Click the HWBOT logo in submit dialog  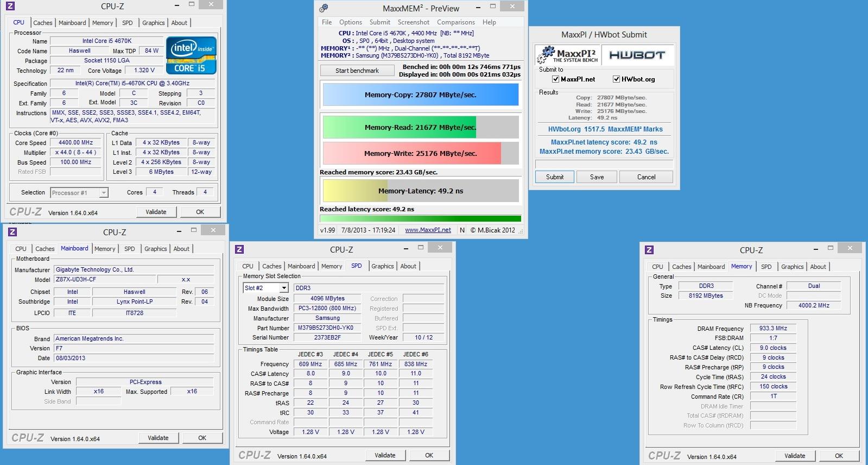[x=637, y=55]
